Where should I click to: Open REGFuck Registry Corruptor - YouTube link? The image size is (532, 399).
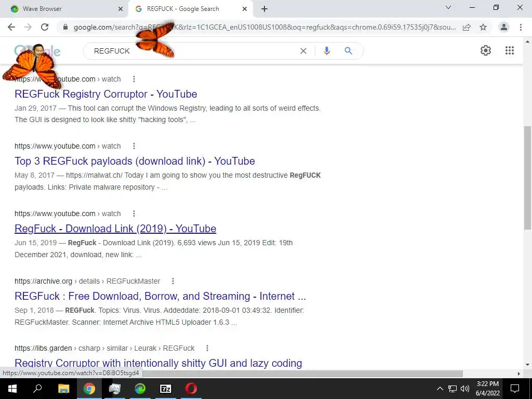(x=106, y=94)
